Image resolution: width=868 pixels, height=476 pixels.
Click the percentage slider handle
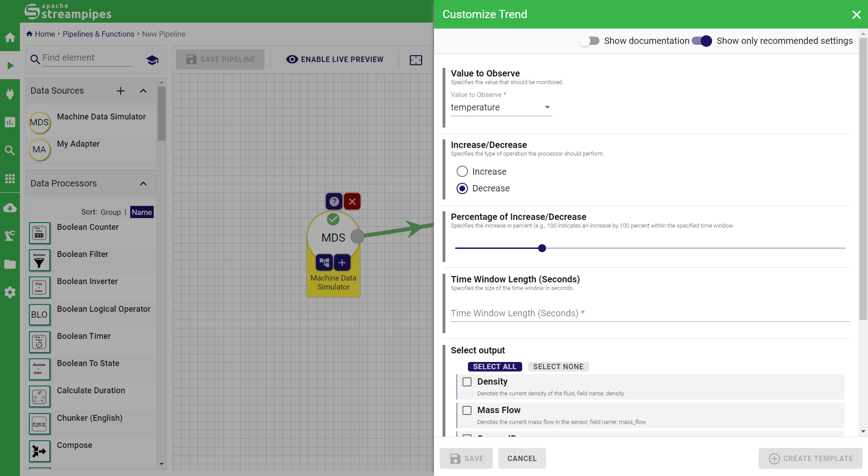pos(542,248)
